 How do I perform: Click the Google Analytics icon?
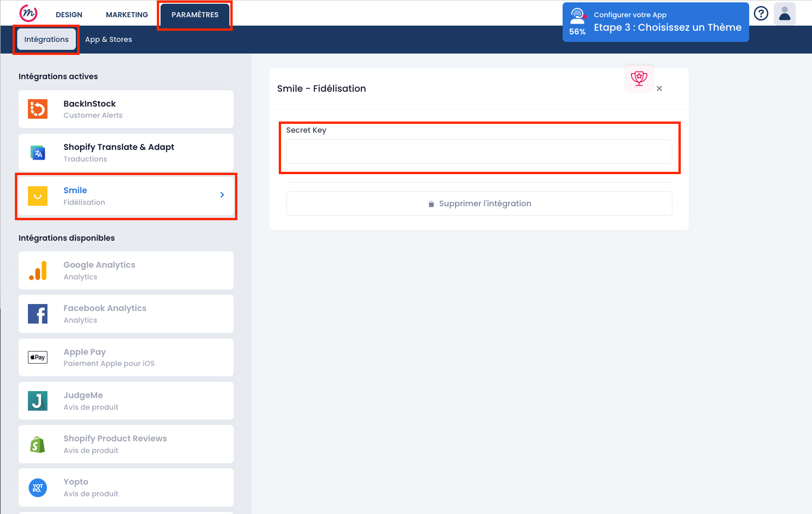[x=38, y=271]
